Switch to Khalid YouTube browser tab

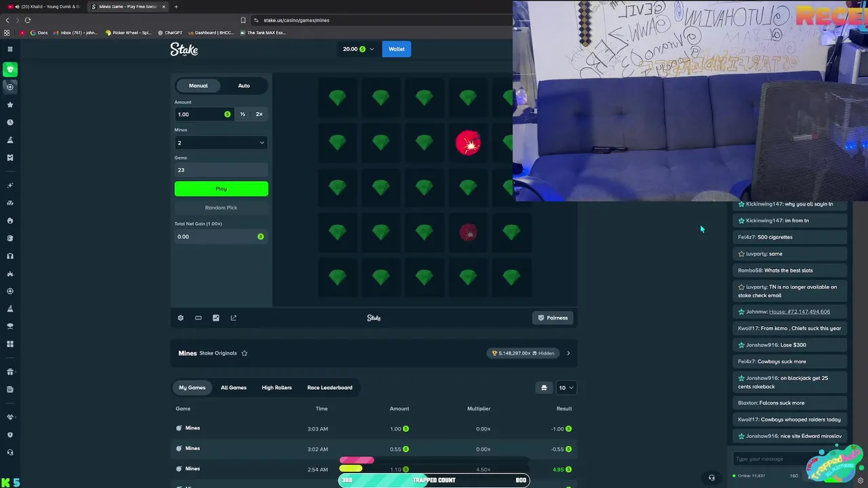pyautogui.click(x=45, y=7)
